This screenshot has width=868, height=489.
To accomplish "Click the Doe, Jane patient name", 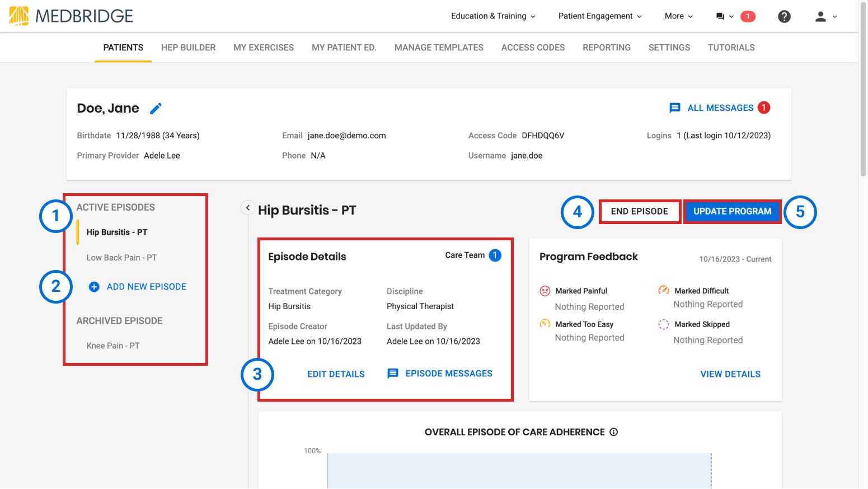I will point(108,108).
